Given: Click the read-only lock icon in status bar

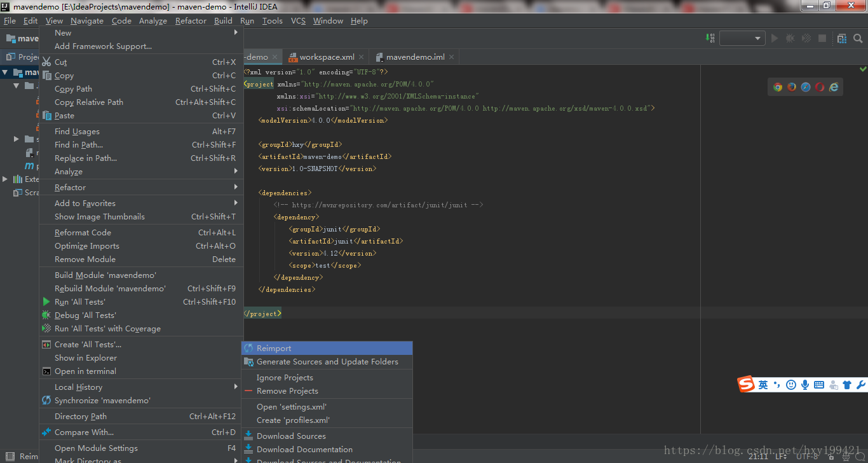Looking at the screenshot, I should tap(831, 456).
